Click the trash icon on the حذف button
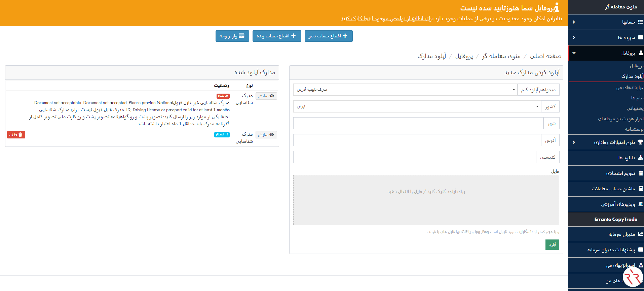Screen dimensions: 644x291 point(20,135)
